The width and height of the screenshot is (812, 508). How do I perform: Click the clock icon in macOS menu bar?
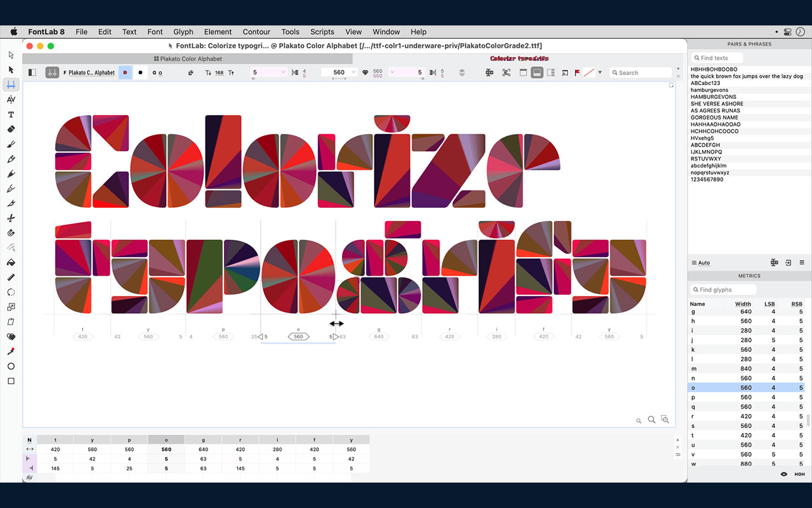tap(800, 32)
